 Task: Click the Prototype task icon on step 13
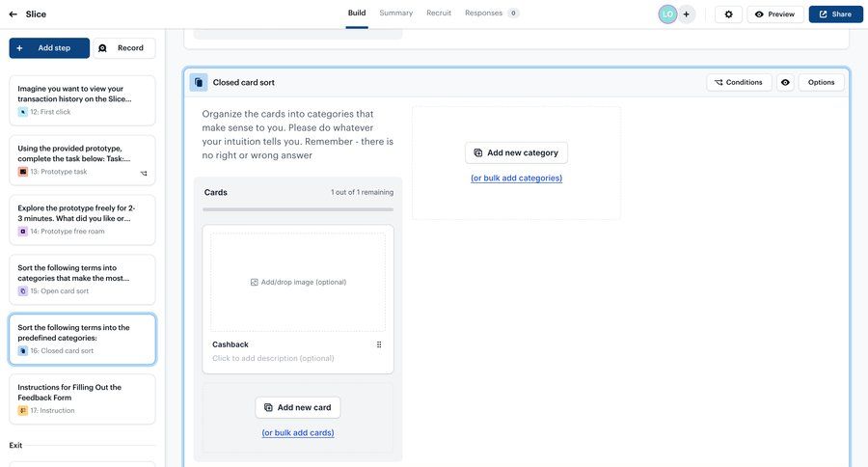tap(23, 172)
